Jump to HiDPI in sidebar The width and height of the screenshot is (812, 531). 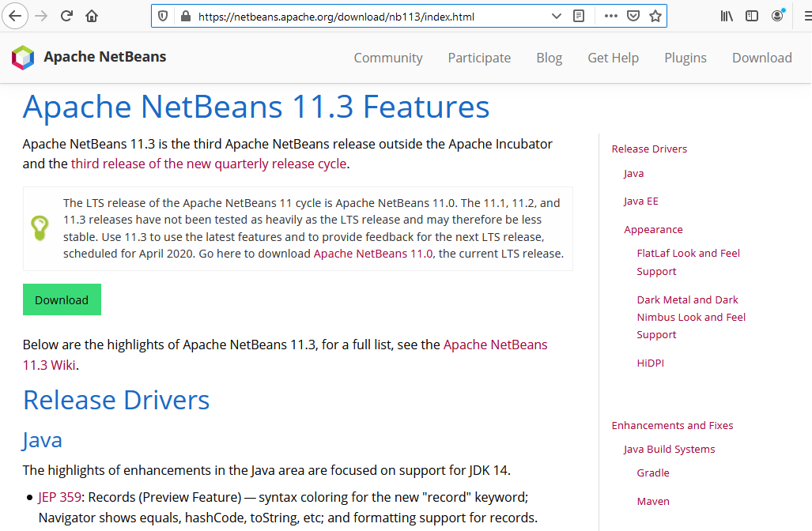650,363
